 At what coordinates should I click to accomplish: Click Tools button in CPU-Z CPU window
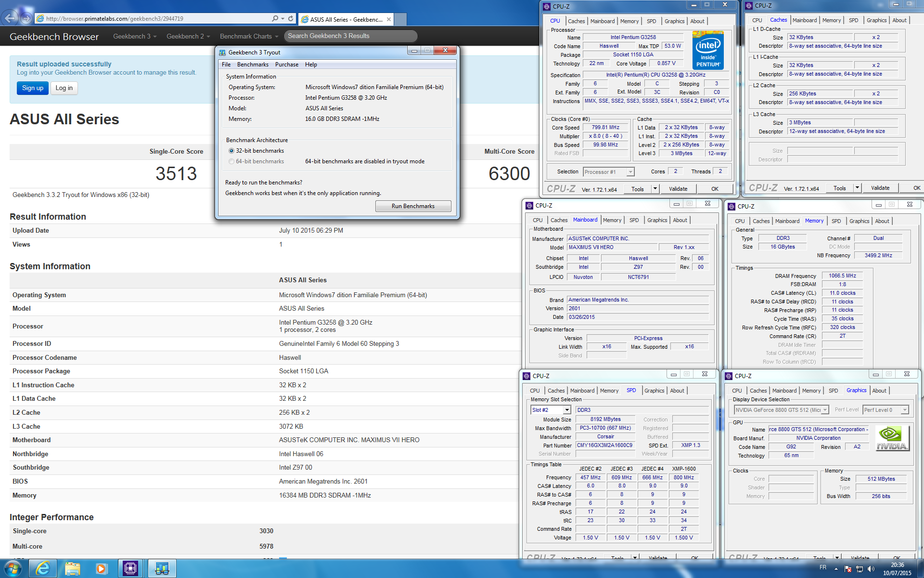[638, 189]
